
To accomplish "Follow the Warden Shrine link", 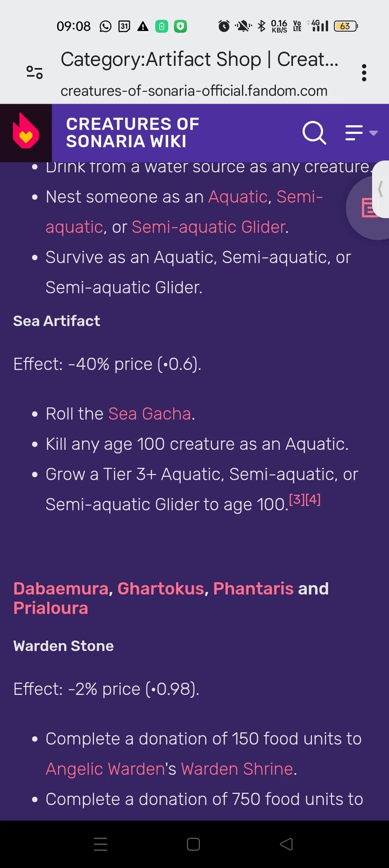I will point(237,769).
